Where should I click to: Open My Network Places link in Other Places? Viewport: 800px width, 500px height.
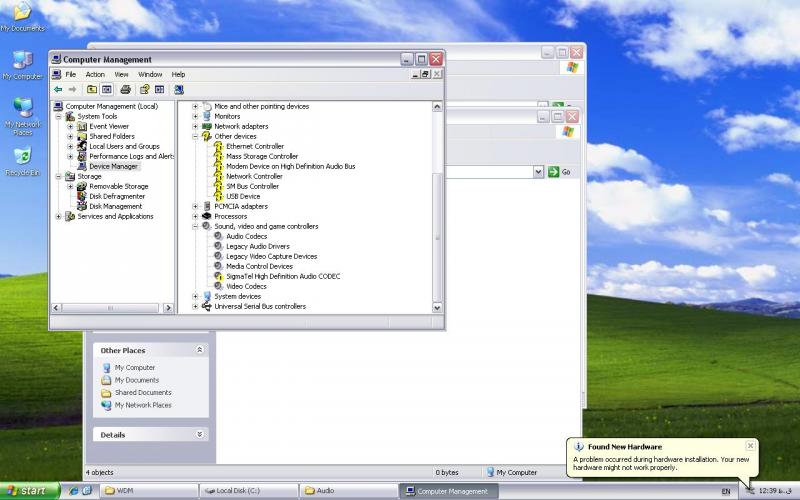pos(143,405)
